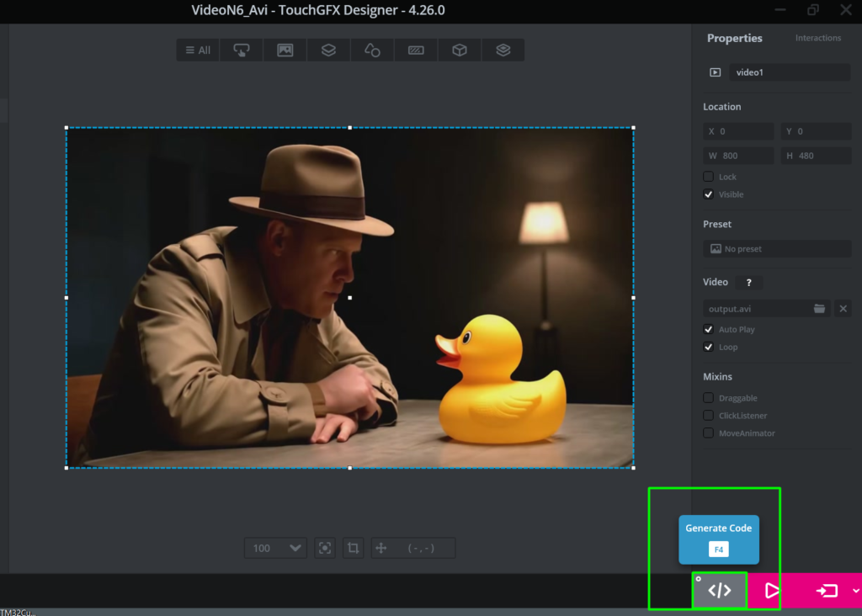Click the Generate Code icon button
The image size is (862, 616).
[720, 591]
